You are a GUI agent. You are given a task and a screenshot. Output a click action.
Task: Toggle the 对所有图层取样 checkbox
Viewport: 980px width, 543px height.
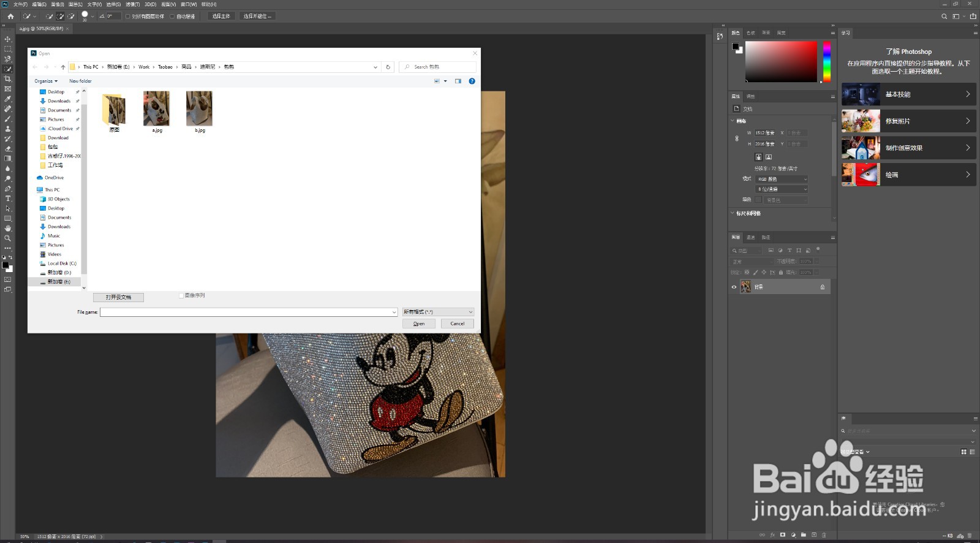pyautogui.click(x=128, y=17)
